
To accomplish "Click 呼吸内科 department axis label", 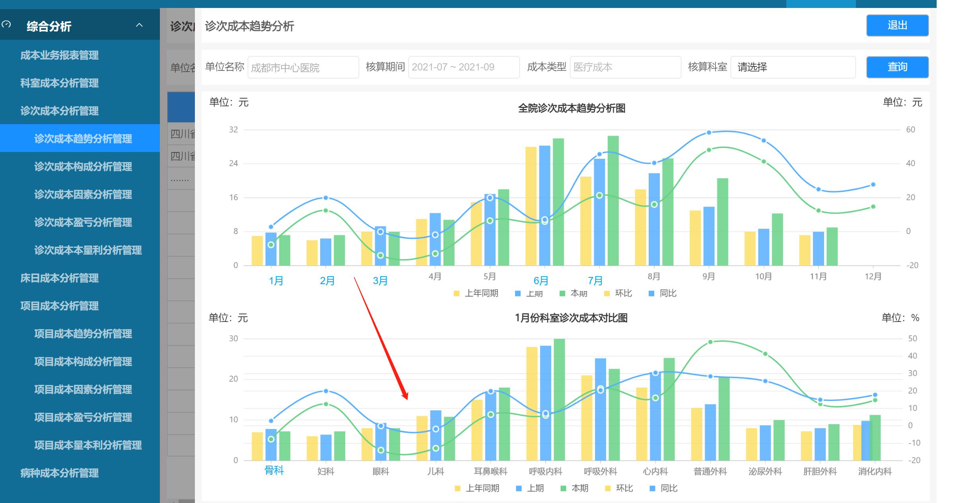I will point(545,472).
